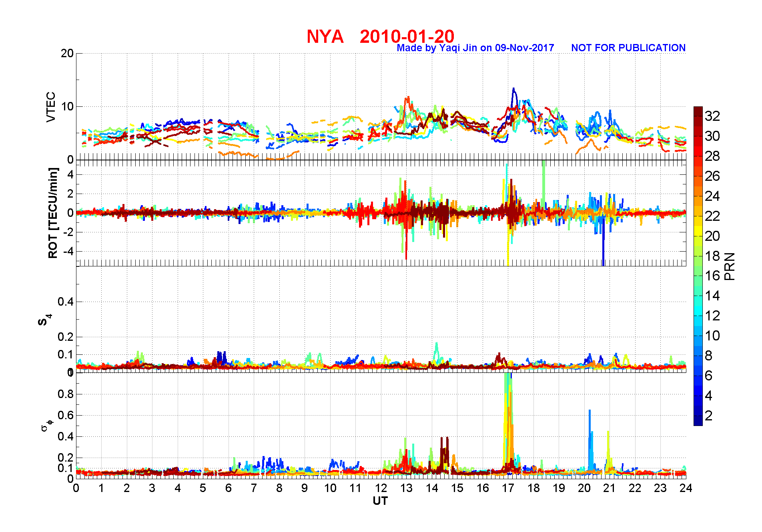Click the VTEC y-axis label
This screenshot has width=762, height=532.
click(x=51, y=107)
